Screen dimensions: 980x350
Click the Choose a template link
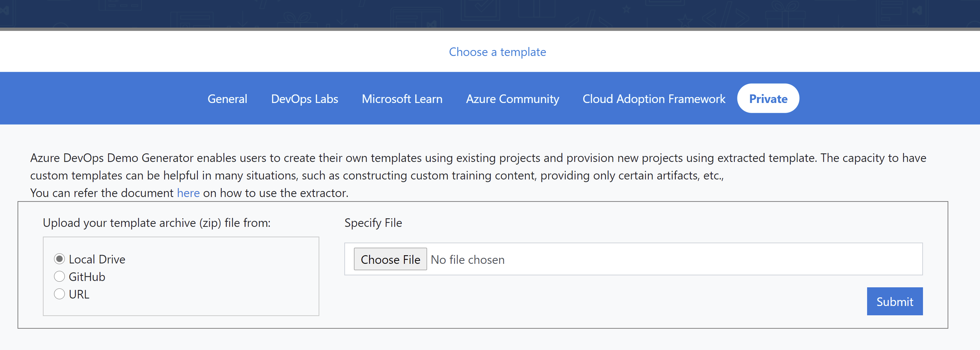point(497,52)
